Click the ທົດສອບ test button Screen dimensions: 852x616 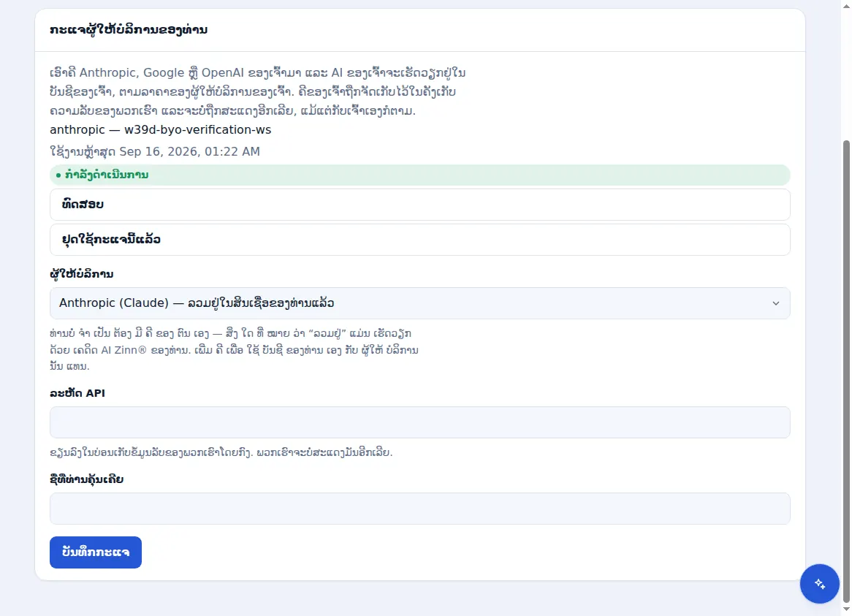(x=419, y=205)
